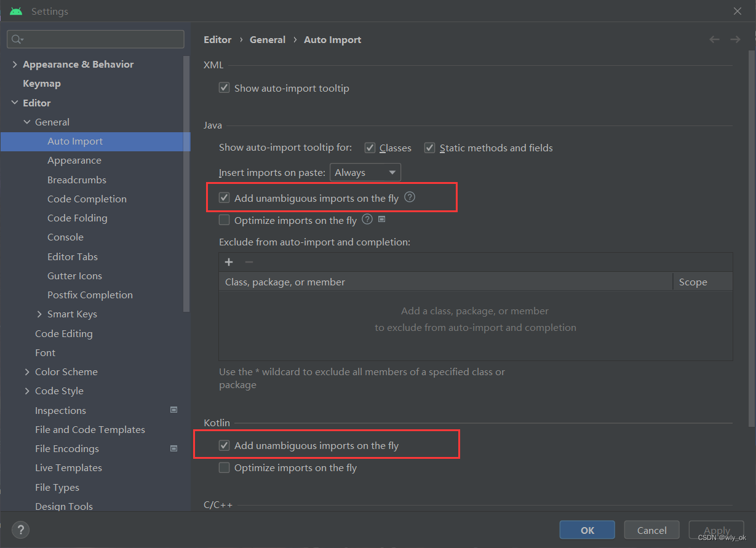Click the Android Studio logo icon
Screen dimensions: 756x548
coord(16,11)
